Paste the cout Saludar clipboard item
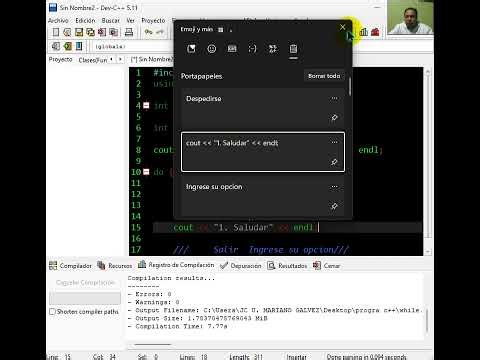Viewport: 480px width, 360px height. tap(263, 152)
